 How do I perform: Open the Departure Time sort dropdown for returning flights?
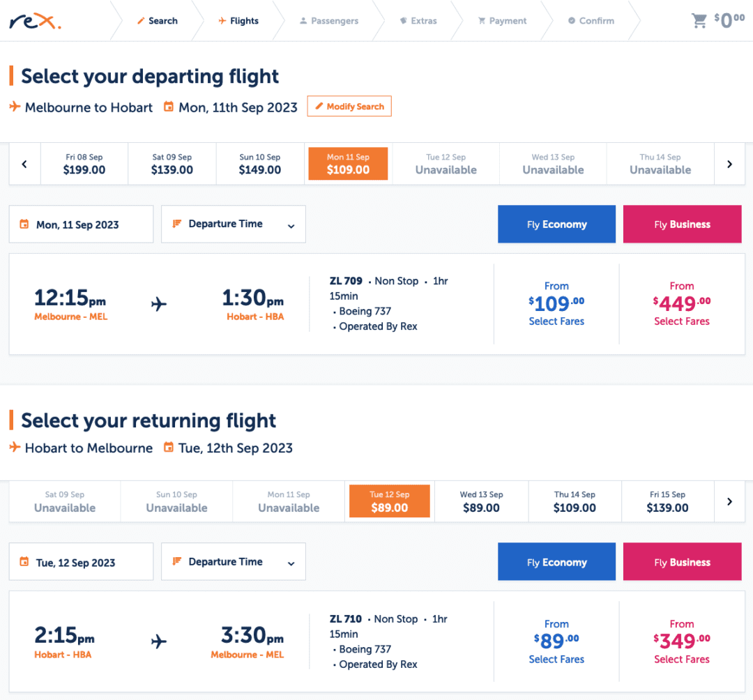[234, 561]
